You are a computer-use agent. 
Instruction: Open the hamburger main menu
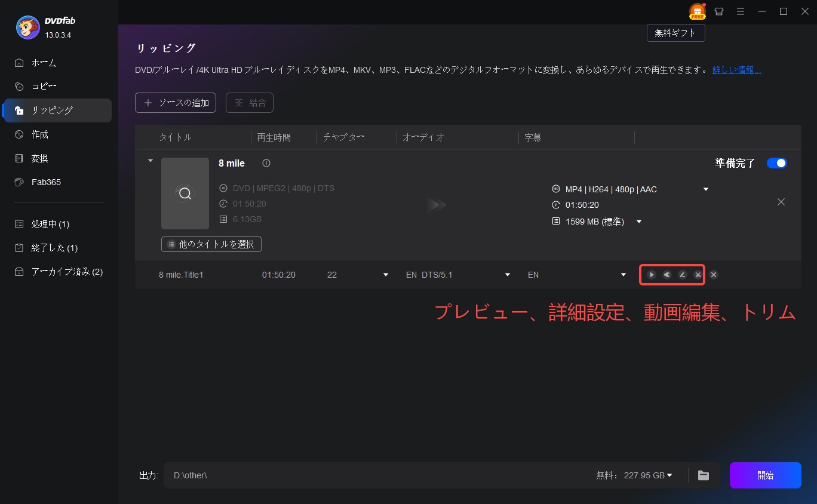point(741,11)
